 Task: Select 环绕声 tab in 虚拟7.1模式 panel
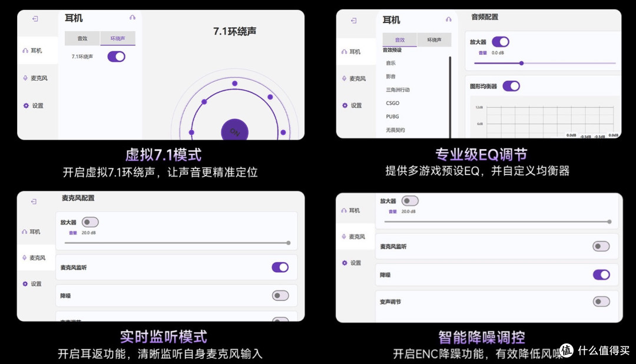click(x=118, y=38)
